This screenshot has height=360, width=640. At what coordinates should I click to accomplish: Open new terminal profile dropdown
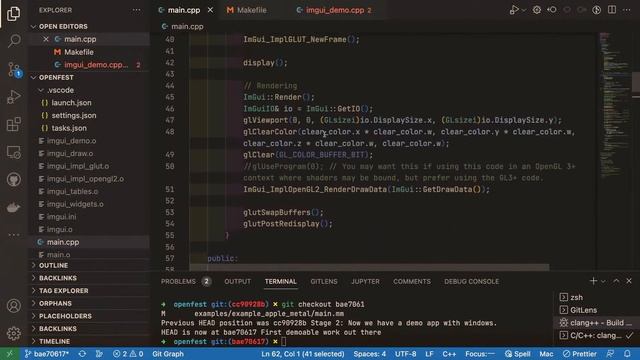click(x=603, y=281)
